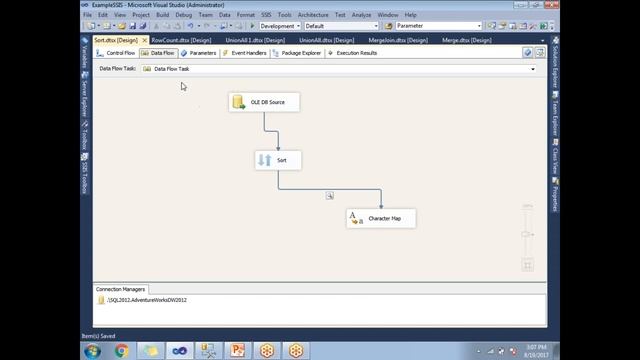Click the SSIS Toolbox icon at the designer's top right
The image size is (640, 360).
point(540,53)
